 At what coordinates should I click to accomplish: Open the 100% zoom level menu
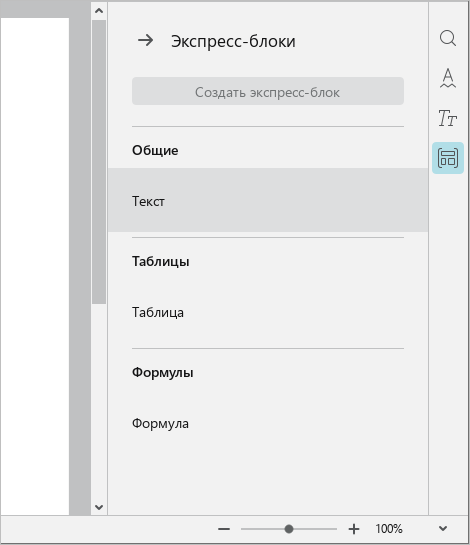pos(389,529)
